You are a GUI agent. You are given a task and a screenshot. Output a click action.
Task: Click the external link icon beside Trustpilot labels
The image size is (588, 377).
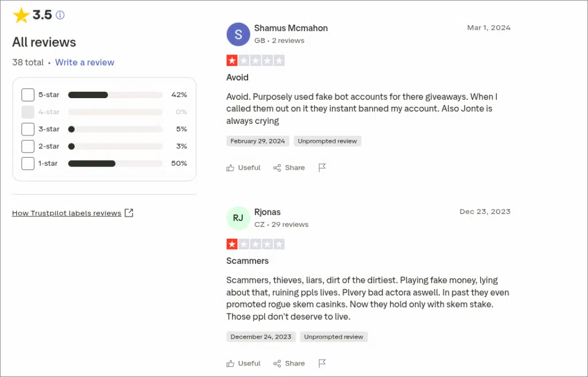[129, 212]
